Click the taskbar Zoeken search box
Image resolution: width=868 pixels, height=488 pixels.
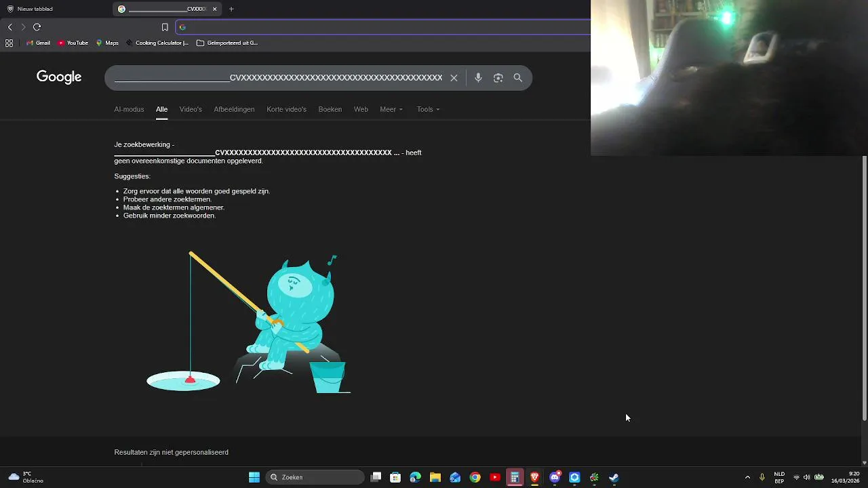click(315, 477)
